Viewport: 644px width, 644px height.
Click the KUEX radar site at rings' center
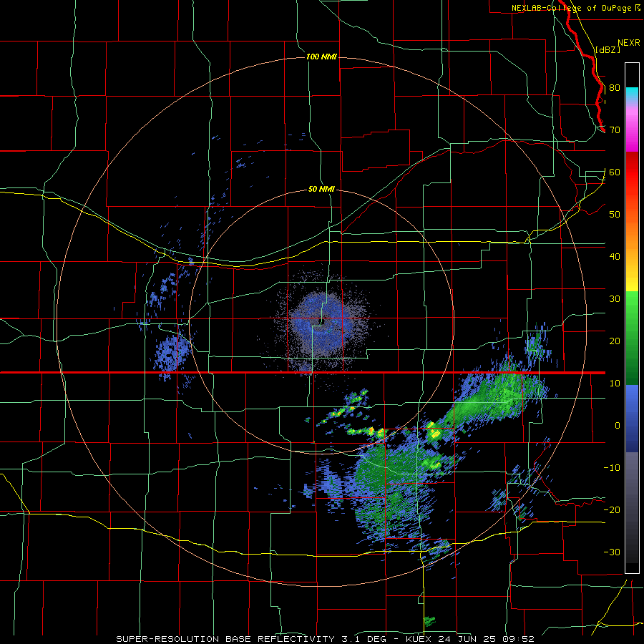click(x=321, y=322)
